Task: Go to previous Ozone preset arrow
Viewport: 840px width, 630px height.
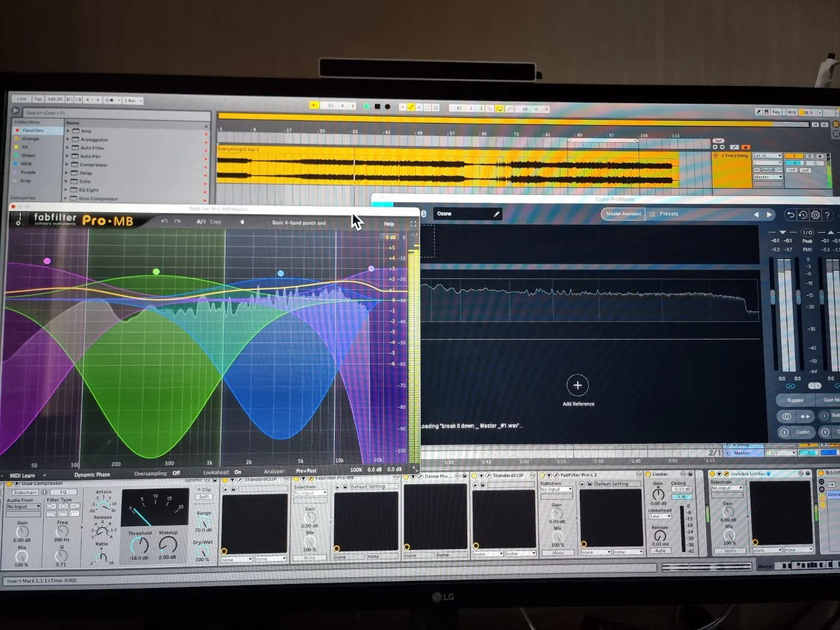Action: 756,214
